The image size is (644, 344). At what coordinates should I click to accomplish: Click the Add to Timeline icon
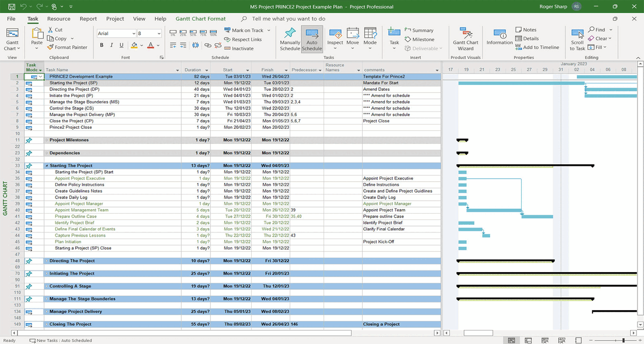click(x=538, y=47)
